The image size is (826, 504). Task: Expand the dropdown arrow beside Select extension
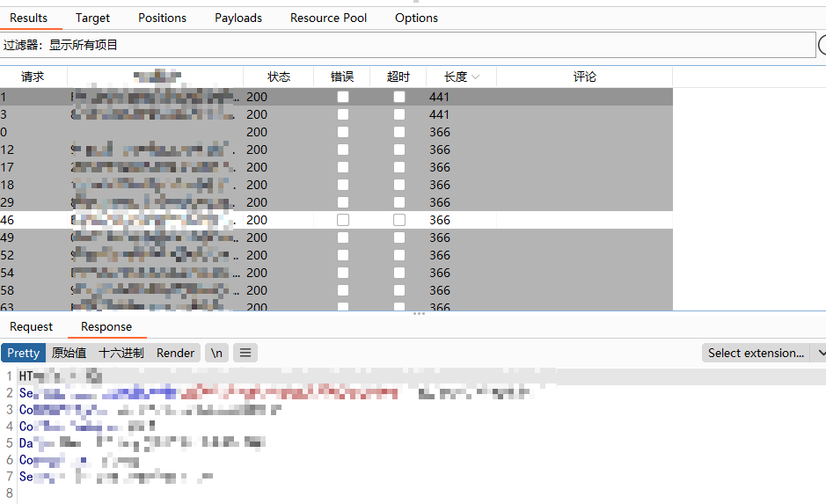pos(821,353)
